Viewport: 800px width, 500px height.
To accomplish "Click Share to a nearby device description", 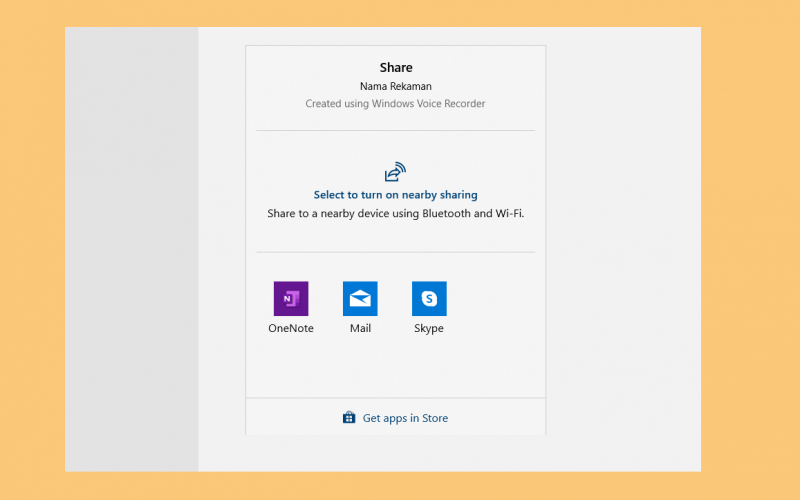I will pyautogui.click(x=395, y=213).
